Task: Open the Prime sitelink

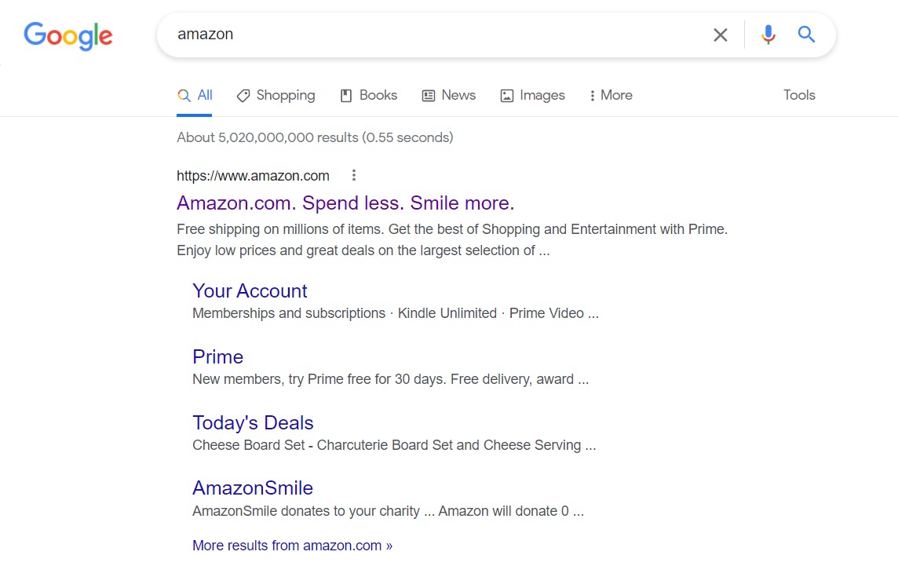Action: [217, 356]
